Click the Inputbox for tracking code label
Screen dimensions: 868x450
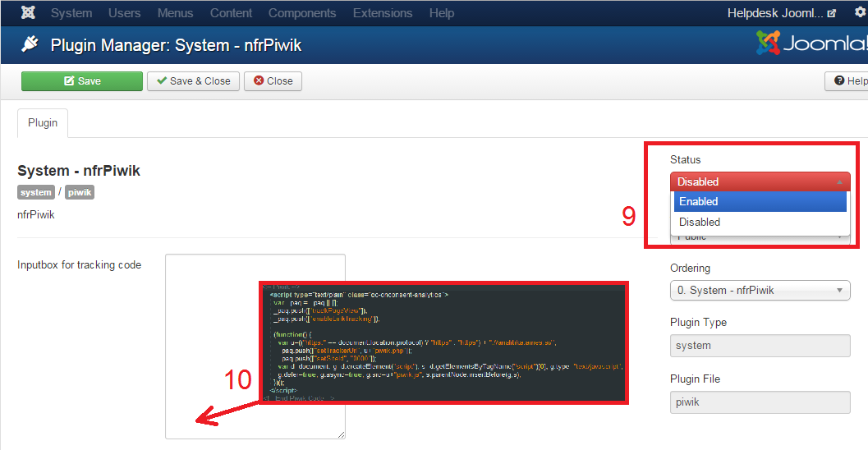pyautogui.click(x=79, y=265)
